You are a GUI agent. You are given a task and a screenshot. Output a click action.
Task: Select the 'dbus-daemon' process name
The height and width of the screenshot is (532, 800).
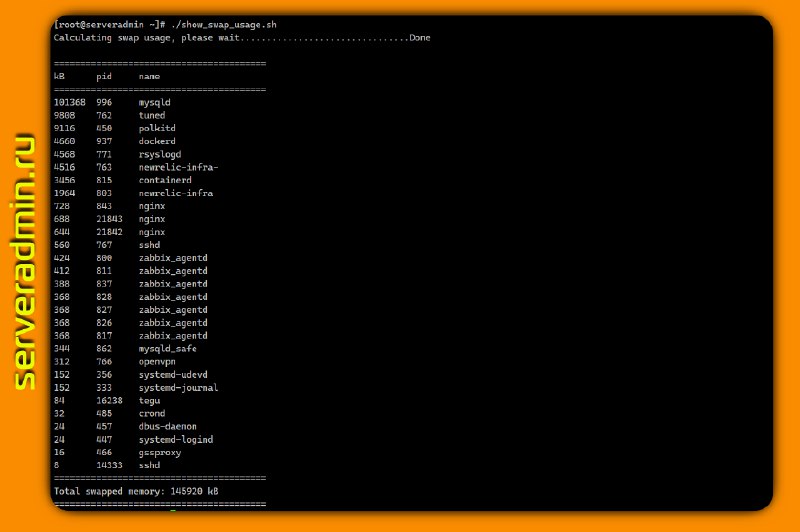168,427
